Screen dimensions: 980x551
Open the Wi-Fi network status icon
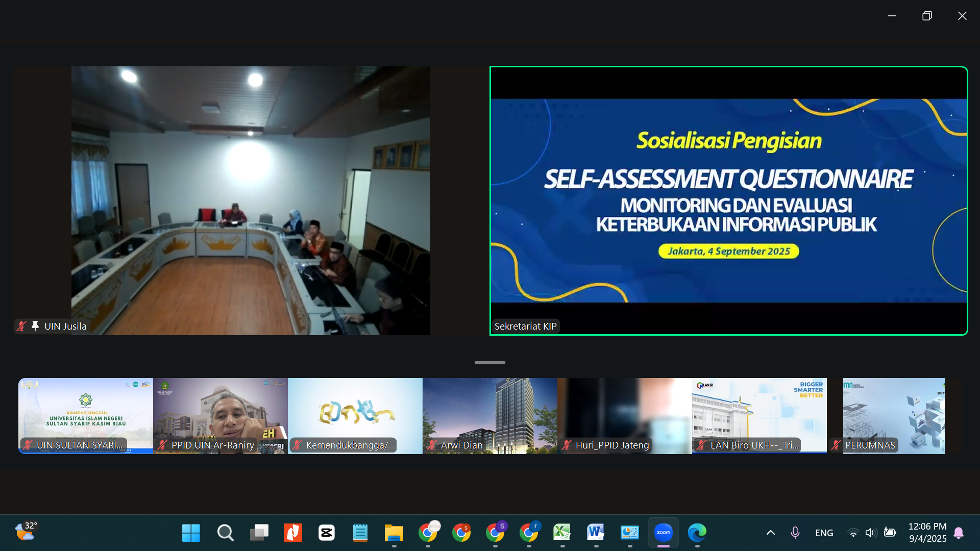tap(852, 533)
